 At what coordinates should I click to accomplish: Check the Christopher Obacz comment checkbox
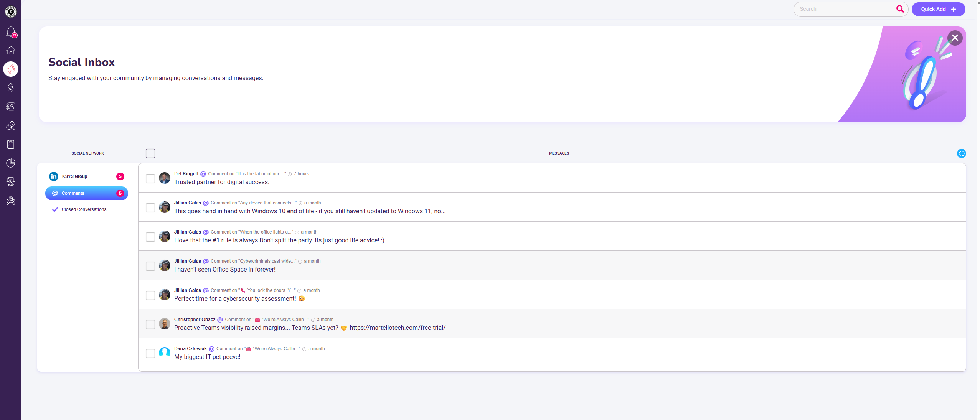(x=150, y=324)
